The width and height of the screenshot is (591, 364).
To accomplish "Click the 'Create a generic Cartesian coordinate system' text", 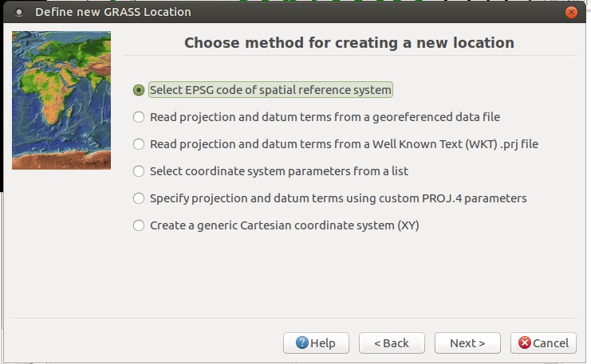I will tap(285, 225).
